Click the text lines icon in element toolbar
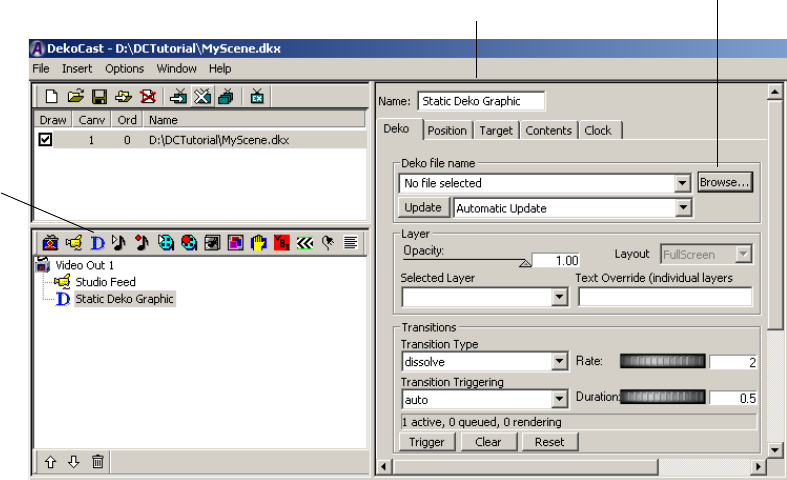 pos(350,243)
